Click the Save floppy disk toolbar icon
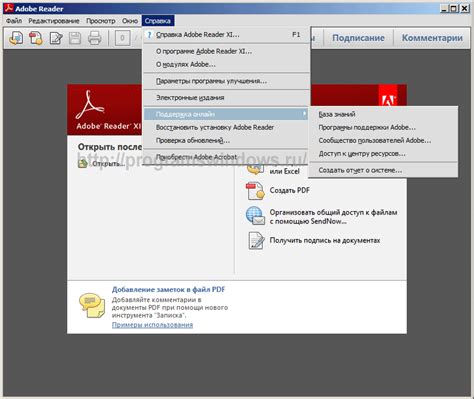 (75, 38)
